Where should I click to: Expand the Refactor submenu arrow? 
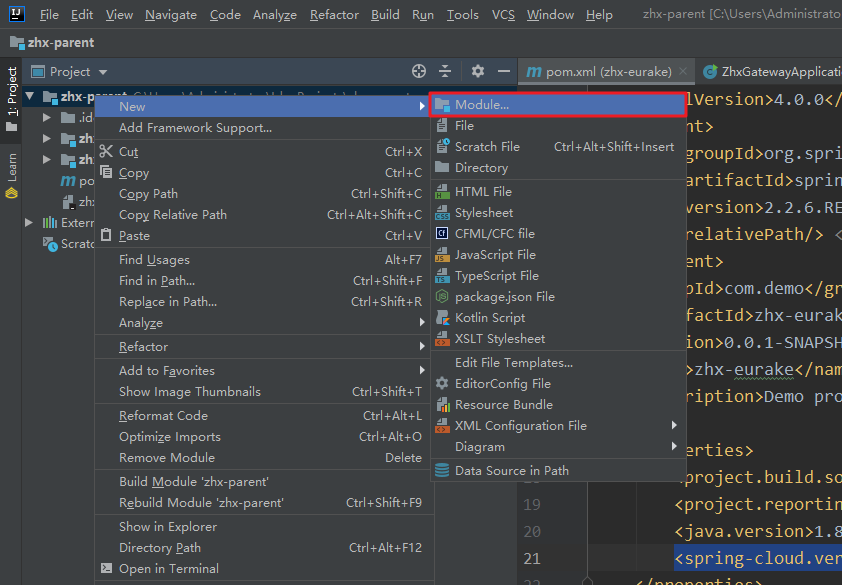point(422,346)
